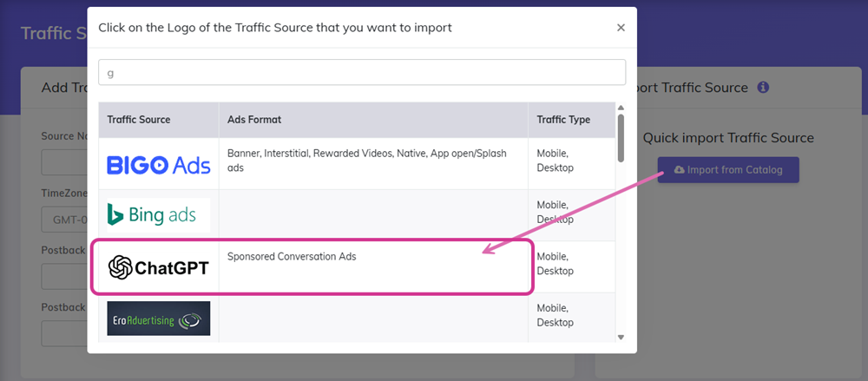The height and width of the screenshot is (381, 868).
Task: Click the 'Quick import Traffic Source' heading
Action: (728, 138)
